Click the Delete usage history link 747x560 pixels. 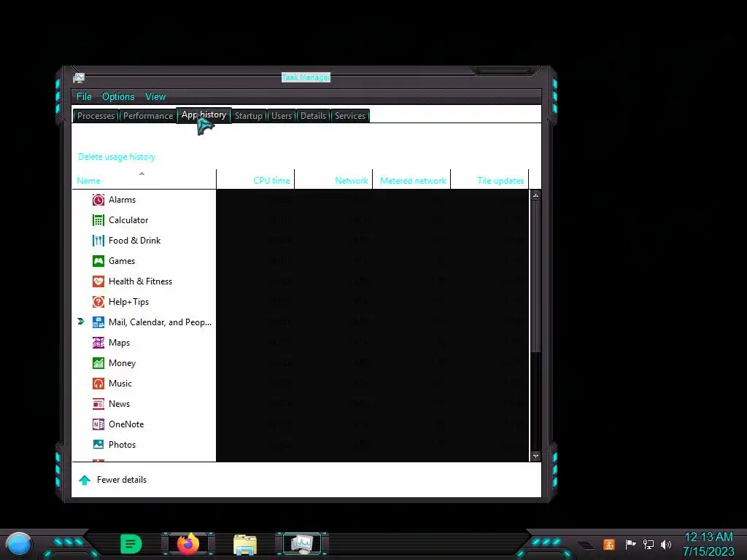tap(117, 157)
